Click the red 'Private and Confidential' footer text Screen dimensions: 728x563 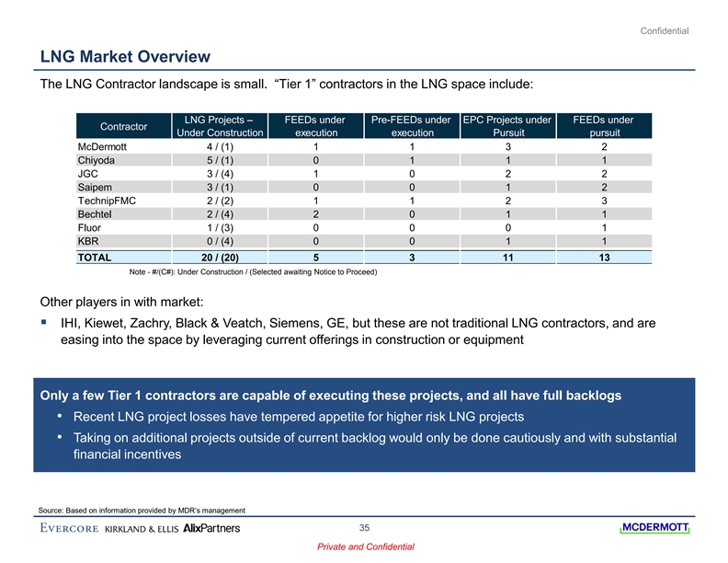366,546
